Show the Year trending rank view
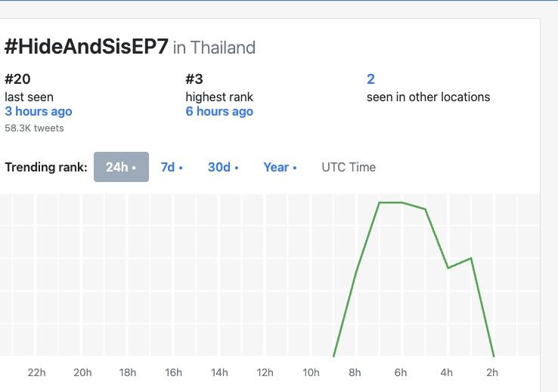Viewport: 558px width, 392px height. coord(280,167)
